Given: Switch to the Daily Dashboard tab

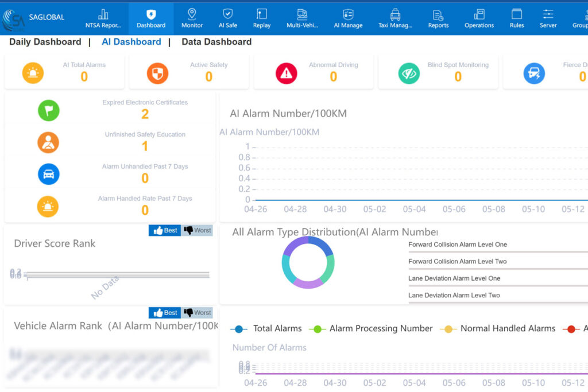Looking at the screenshot, I should point(45,41).
